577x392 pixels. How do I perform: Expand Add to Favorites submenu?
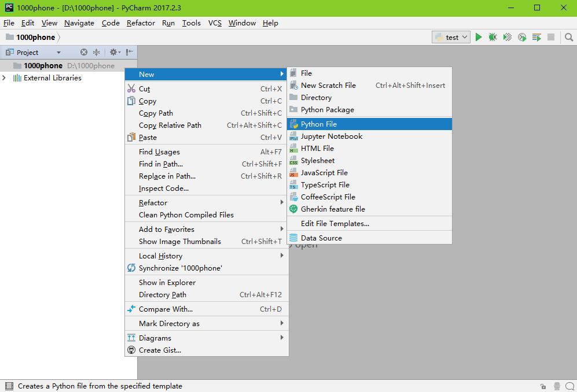point(207,229)
